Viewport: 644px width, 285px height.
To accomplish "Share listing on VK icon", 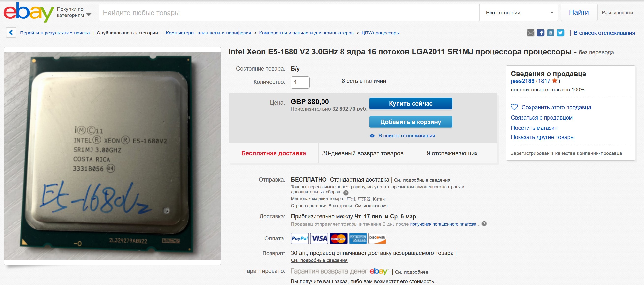I will click(x=551, y=33).
